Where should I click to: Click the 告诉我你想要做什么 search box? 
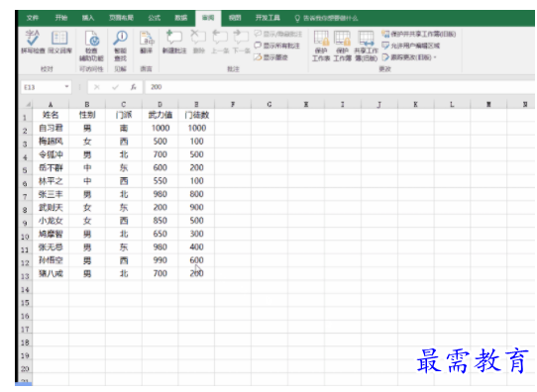click(x=326, y=18)
